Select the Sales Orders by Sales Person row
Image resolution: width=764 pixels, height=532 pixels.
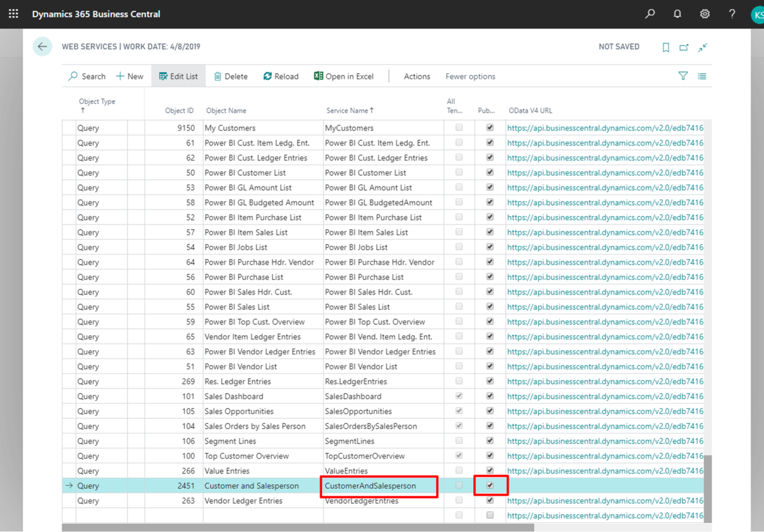[x=382, y=426]
